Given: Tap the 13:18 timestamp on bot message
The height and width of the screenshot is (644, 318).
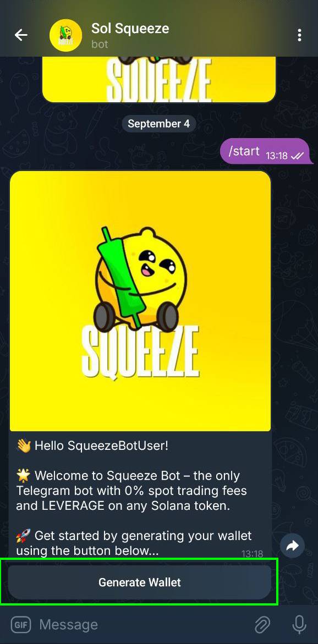Looking at the screenshot, I should pos(253,554).
